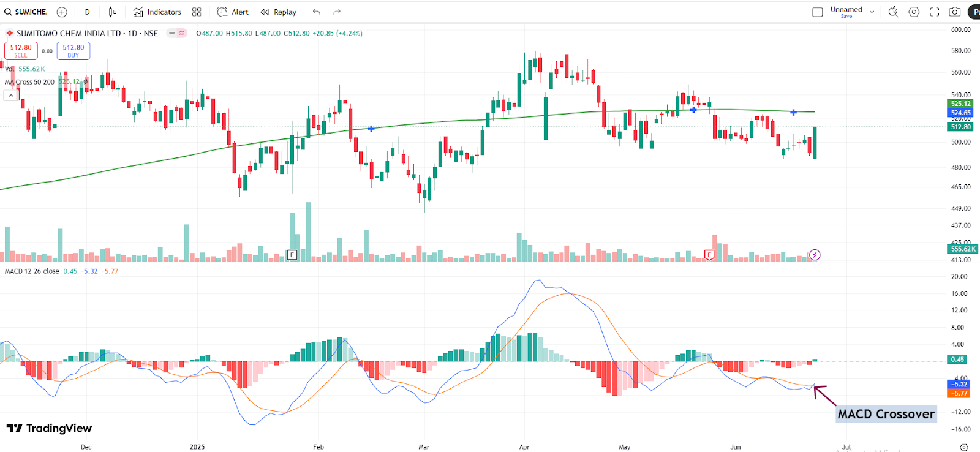
Task: Undo the last chart action
Action: coord(316,12)
